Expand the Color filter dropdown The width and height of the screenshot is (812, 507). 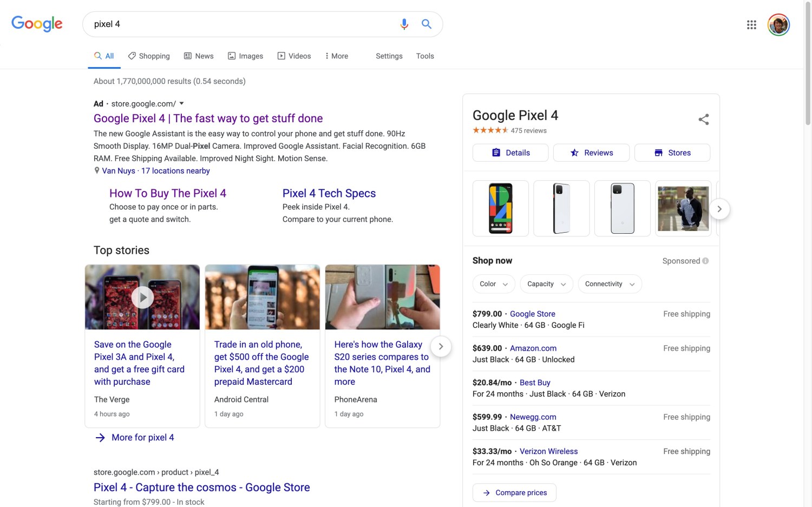point(493,284)
